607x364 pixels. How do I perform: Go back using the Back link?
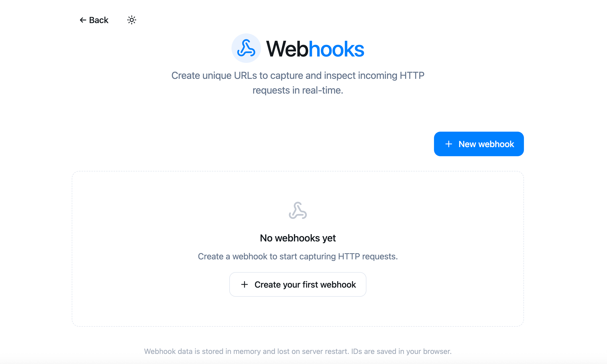94,20
